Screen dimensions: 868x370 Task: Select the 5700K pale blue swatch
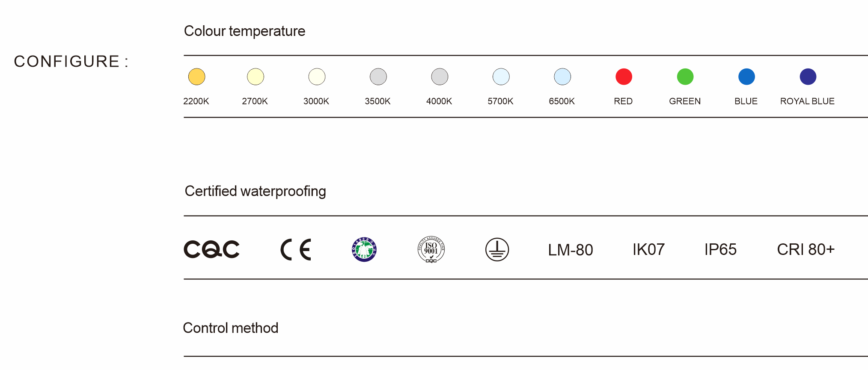click(x=501, y=77)
